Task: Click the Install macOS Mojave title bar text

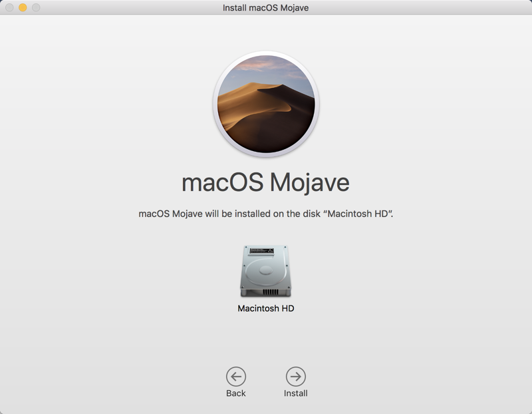Action: tap(266, 8)
